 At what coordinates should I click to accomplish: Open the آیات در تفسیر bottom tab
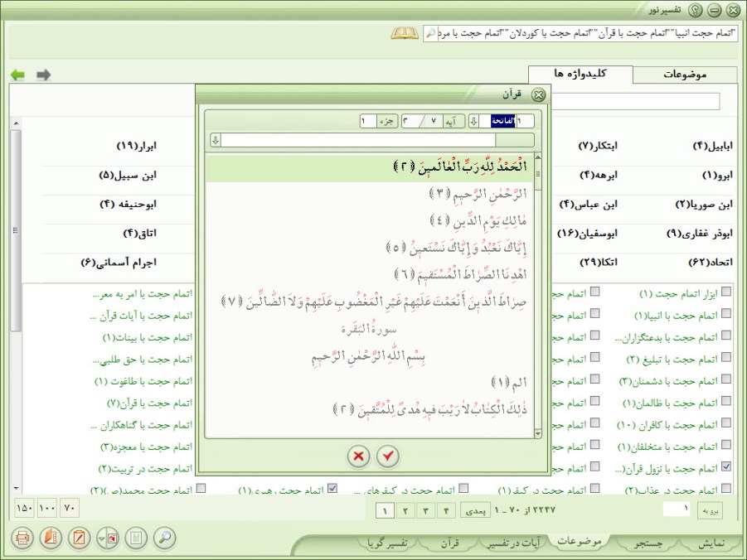click(515, 543)
